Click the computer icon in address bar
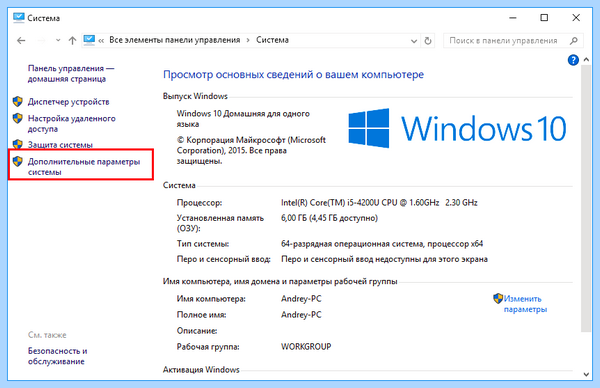 pos(89,40)
